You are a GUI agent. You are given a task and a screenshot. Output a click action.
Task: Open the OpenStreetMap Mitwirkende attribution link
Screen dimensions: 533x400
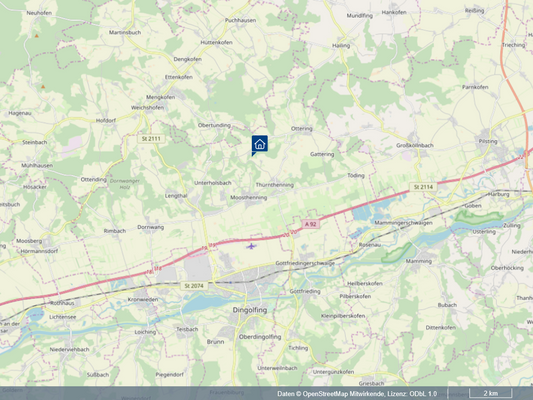[344, 394]
